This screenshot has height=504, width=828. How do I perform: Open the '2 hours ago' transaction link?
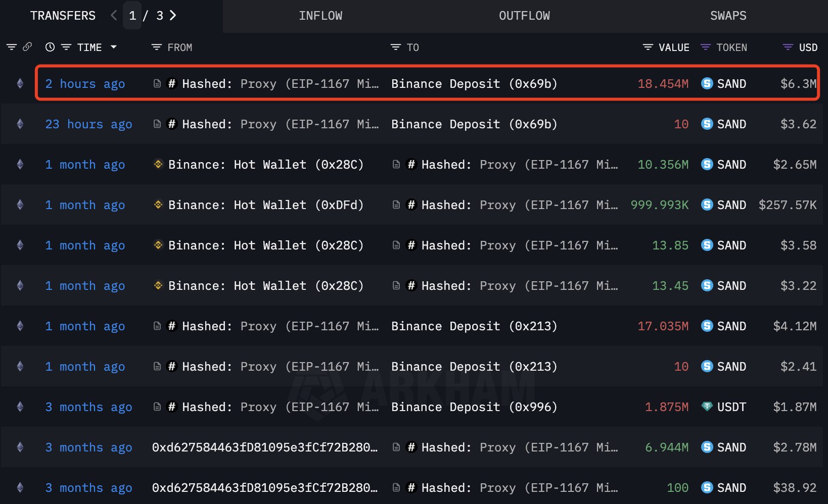(x=85, y=84)
